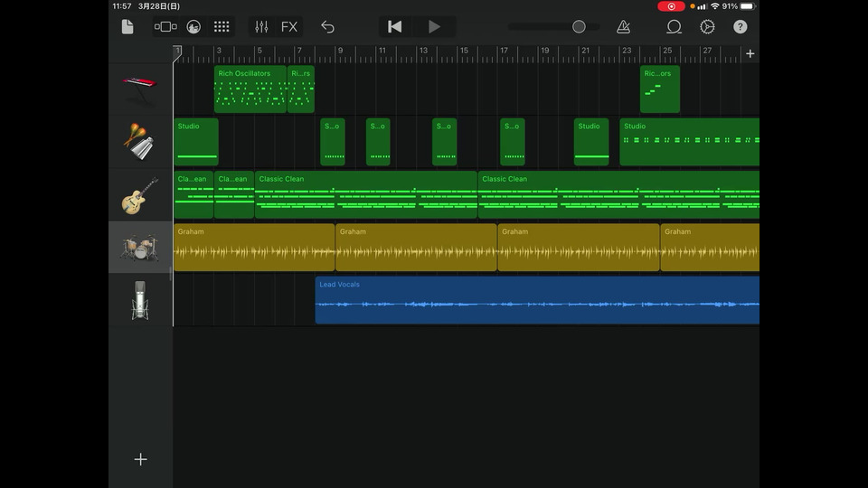This screenshot has width=868, height=488.
Task: Tap the Wi-Fi status icon
Action: pos(714,6)
